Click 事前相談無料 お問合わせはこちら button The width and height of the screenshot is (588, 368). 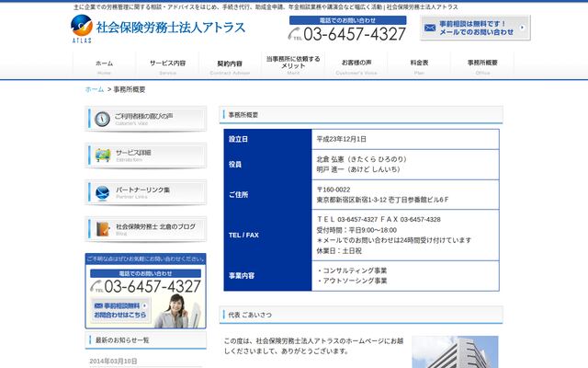coord(120,310)
